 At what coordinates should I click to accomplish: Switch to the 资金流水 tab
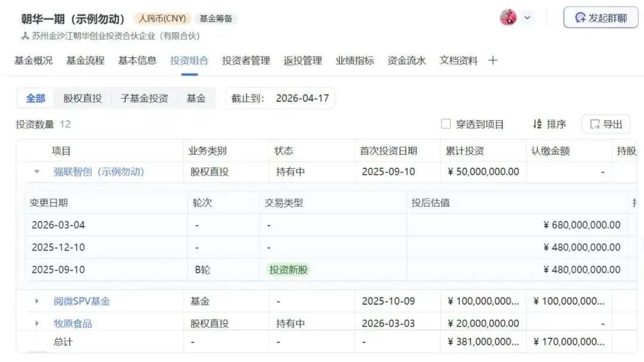coord(406,60)
